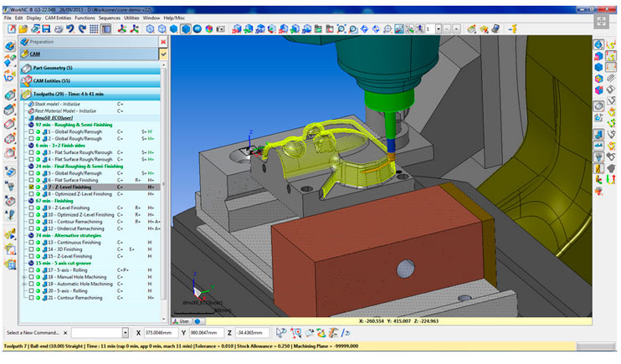Check the box for 17 - 5-axis - Rolling
The width and height of the screenshot is (621, 364).
31,270
